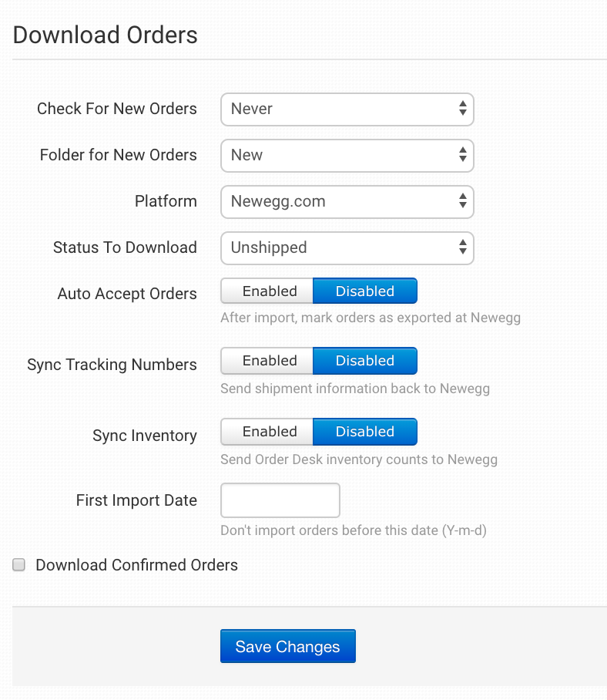Select Disabled for Auto Accept Orders
The image size is (607, 700).
364,291
